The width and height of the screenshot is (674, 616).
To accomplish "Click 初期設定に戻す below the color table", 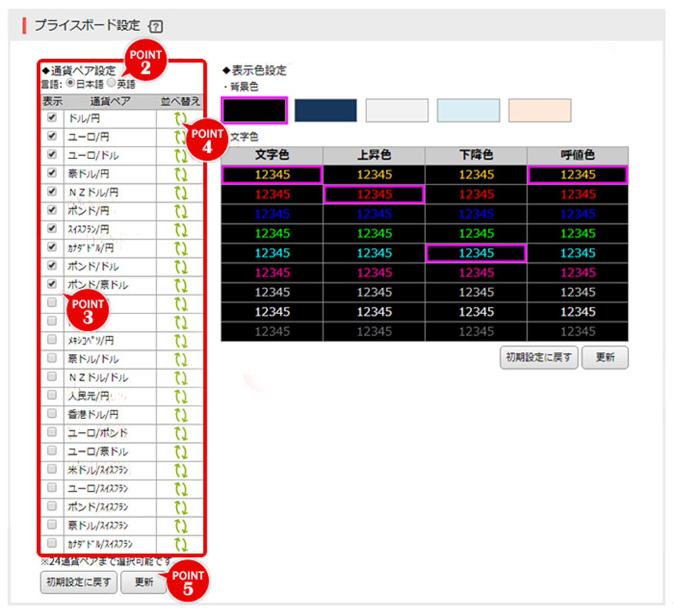I will pyautogui.click(x=538, y=358).
